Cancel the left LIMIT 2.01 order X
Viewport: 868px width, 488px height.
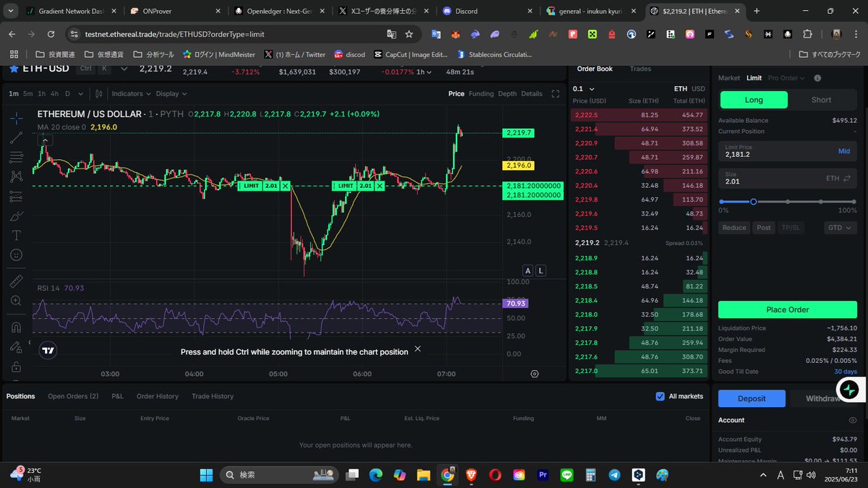pos(285,186)
